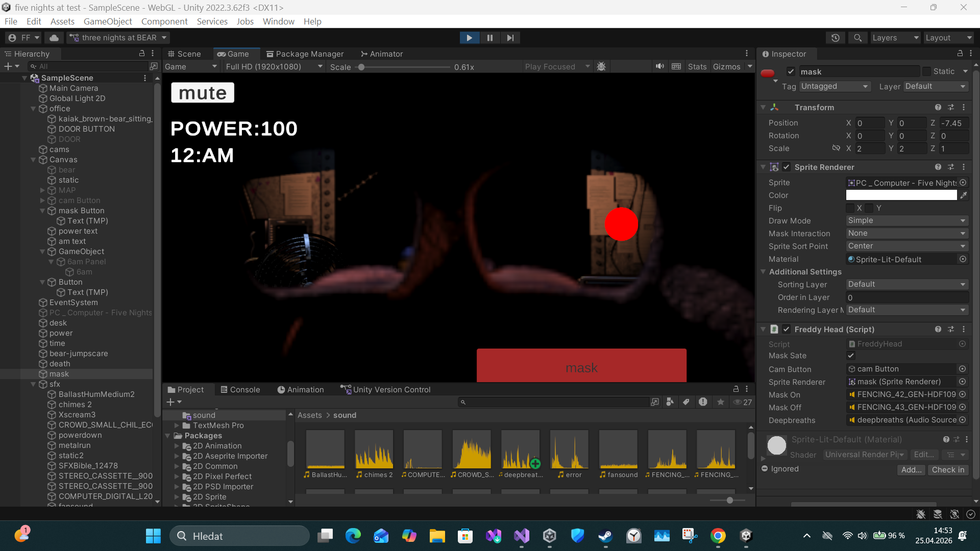Click the Hierarchy add plus icon

point(8,66)
